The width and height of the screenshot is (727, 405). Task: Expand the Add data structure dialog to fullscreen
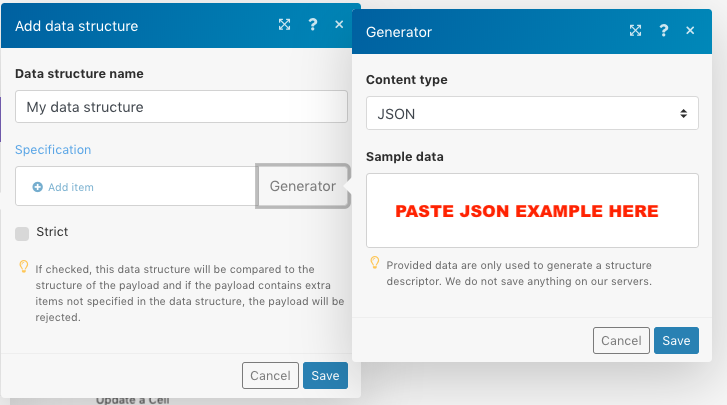[x=284, y=25]
